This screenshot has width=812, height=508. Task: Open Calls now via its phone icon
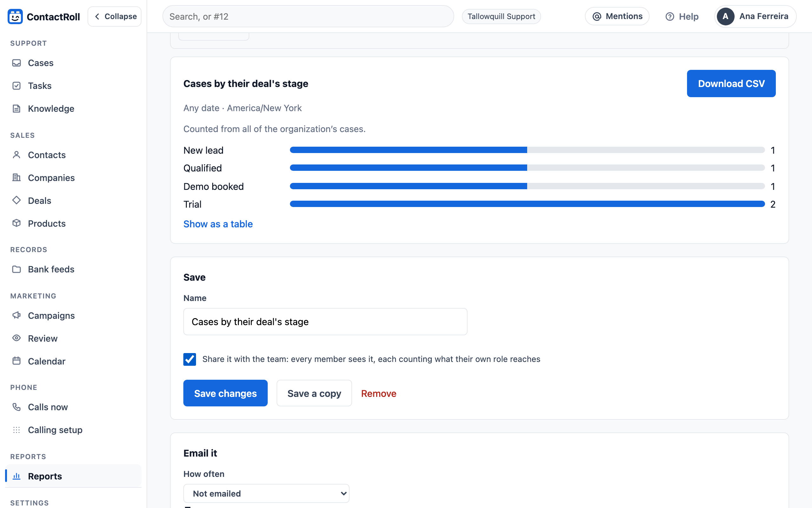click(16, 407)
